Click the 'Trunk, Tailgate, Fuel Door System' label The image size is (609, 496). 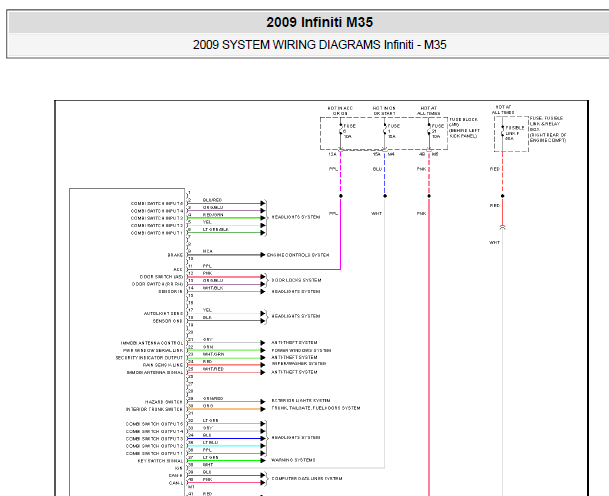pos(316,408)
